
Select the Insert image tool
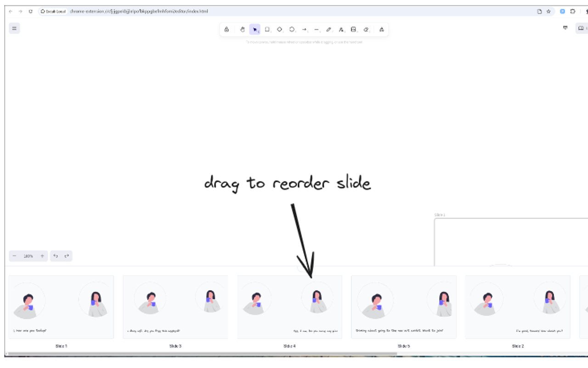(x=354, y=29)
